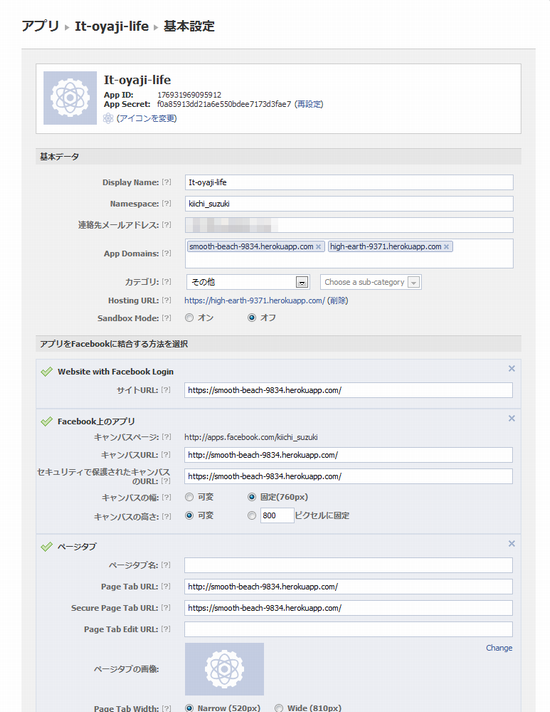This screenshot has width=550, height=712.
Task: Focus the Secure Page Tab URL field
Action: (x=348, y=608)
